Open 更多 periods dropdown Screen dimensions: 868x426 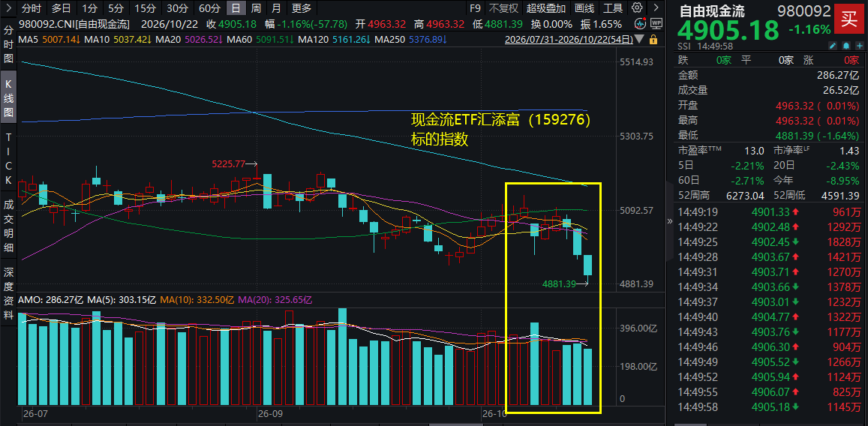click(x=302, y=8)
